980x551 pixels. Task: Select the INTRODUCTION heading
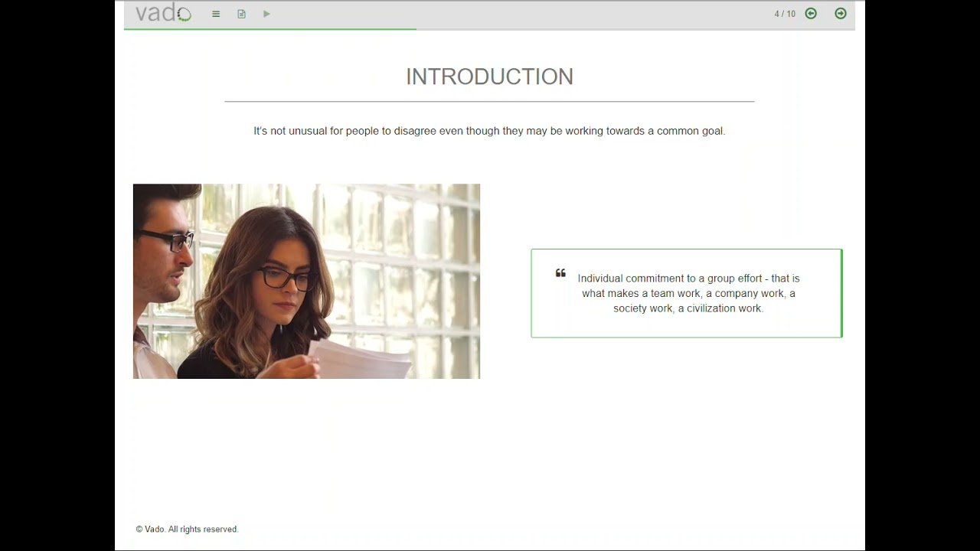[489, 77]
